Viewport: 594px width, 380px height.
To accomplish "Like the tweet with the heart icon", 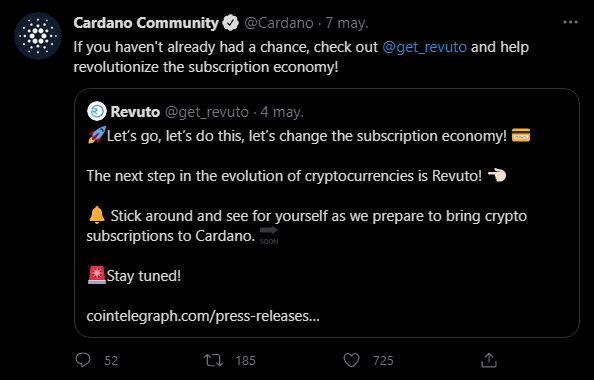I will (351, 360).
